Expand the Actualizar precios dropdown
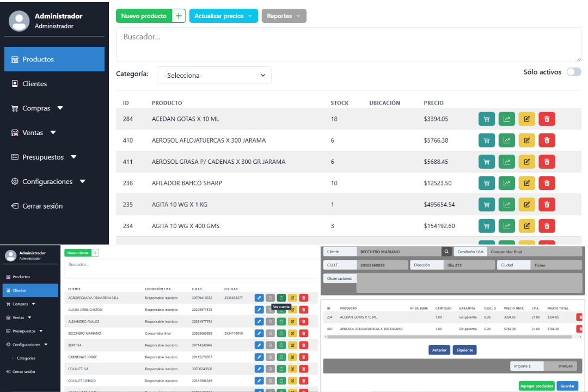Image resolution: width=588 pixels, height=392 pixels. [223, 16]
